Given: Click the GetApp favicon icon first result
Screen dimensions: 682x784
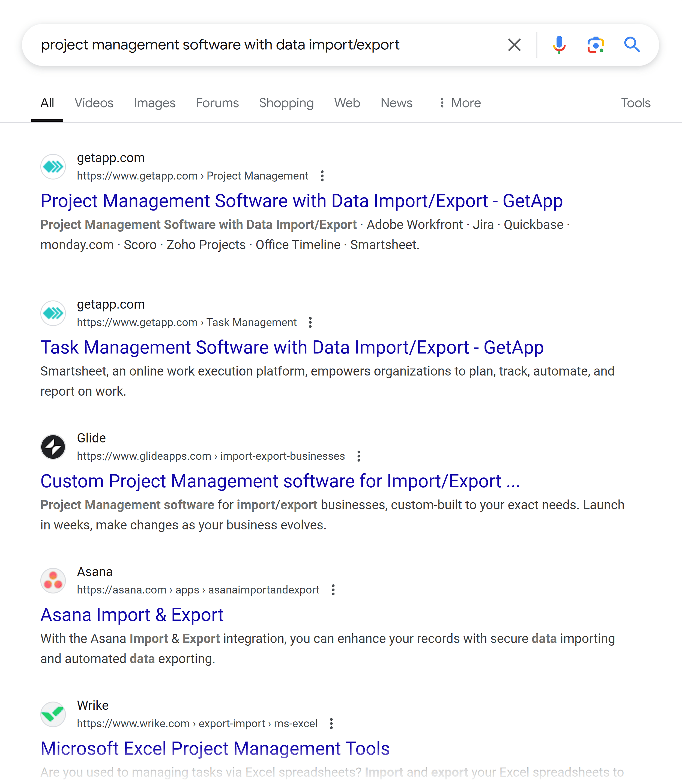Looking at the screenshot, I should (x=53, y=167).
